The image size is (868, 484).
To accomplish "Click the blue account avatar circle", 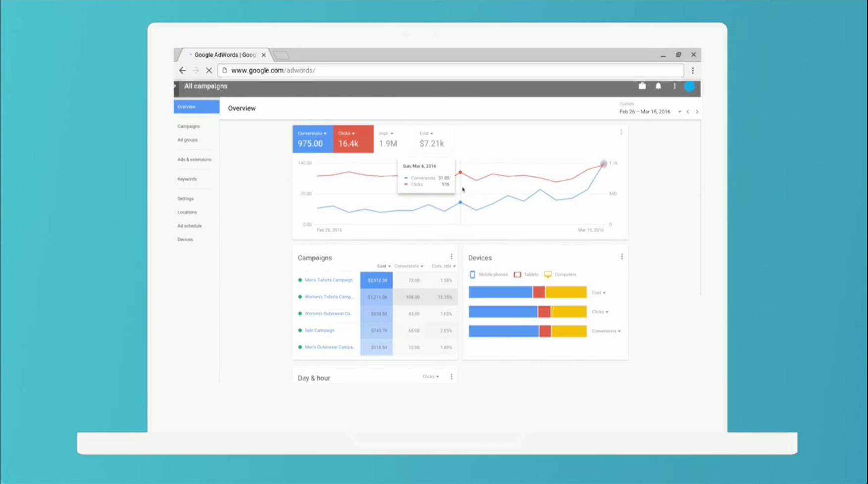I will [689, 87].
